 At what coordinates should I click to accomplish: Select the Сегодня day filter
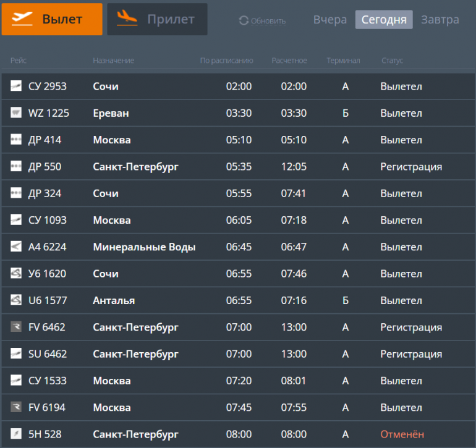coord(384,20)
